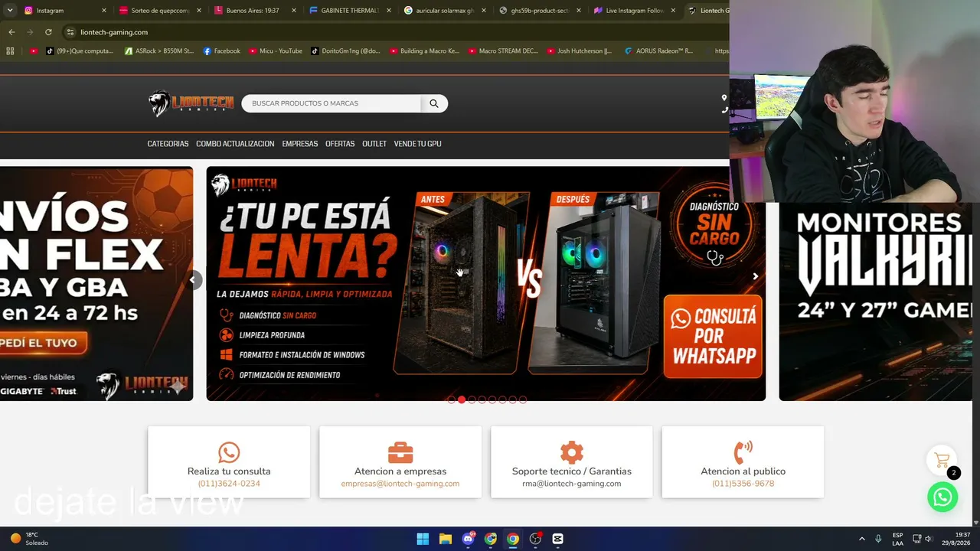Click the phone number (011)3624-0234
Screen dimensions: 980x551
[229, 484]
